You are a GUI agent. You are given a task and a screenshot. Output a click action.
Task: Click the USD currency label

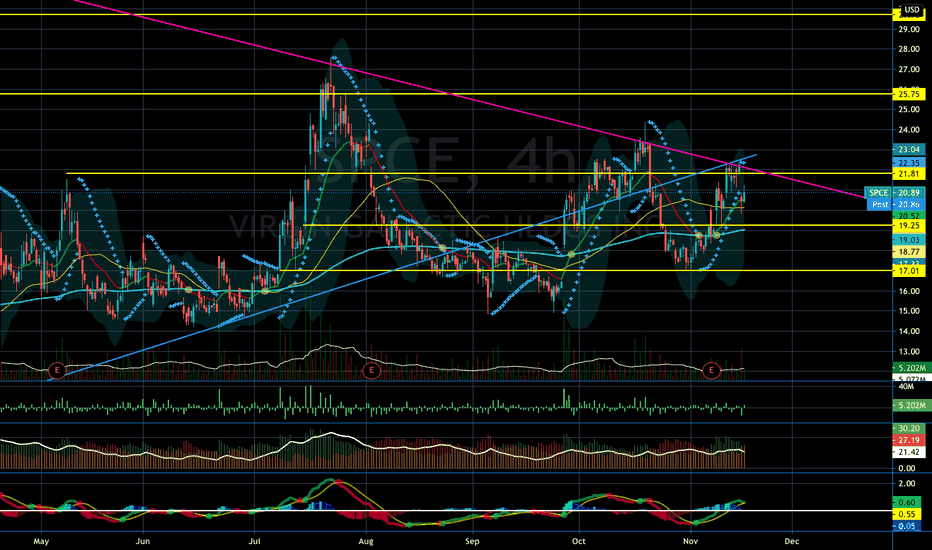(x=912, y=10)
